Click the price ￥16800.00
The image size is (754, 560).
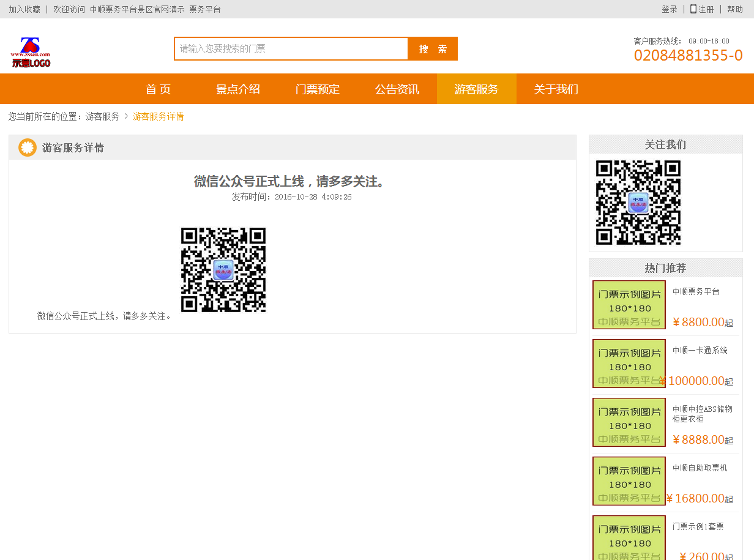(695, 498)
